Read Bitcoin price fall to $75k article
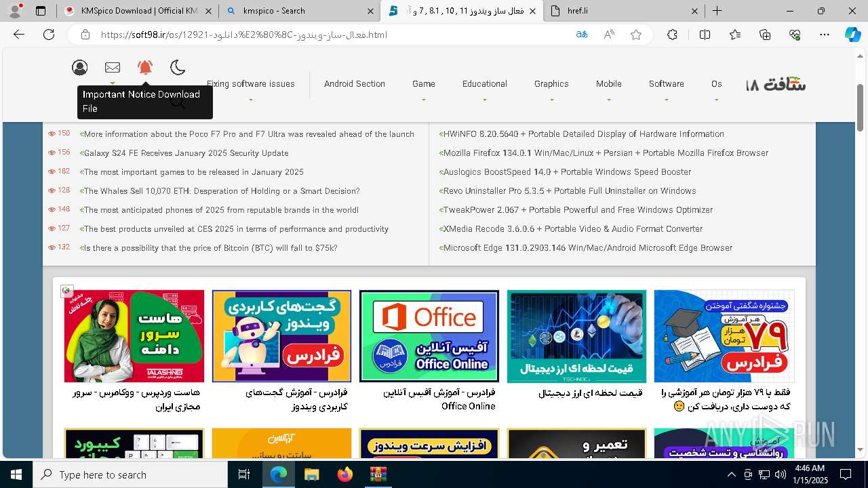The image size is (868, 488). coord(210,248)
